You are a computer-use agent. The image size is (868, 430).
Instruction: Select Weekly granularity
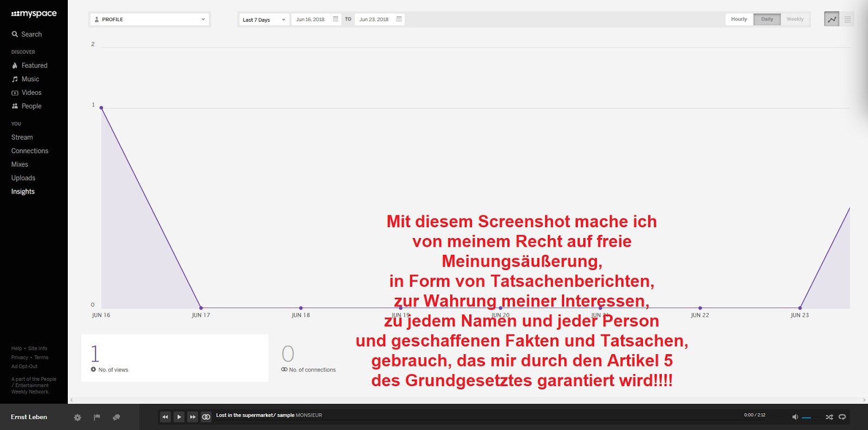(x=795, y=19)
